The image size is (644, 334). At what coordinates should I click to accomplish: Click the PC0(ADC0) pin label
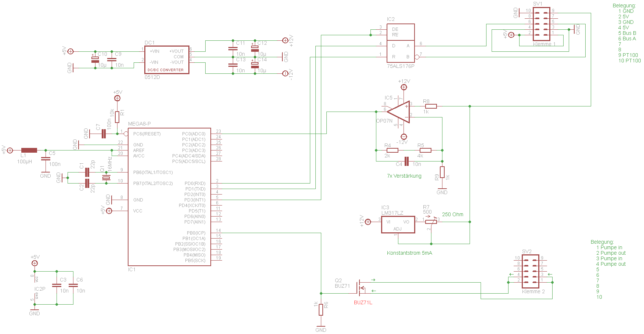point(194,134)
